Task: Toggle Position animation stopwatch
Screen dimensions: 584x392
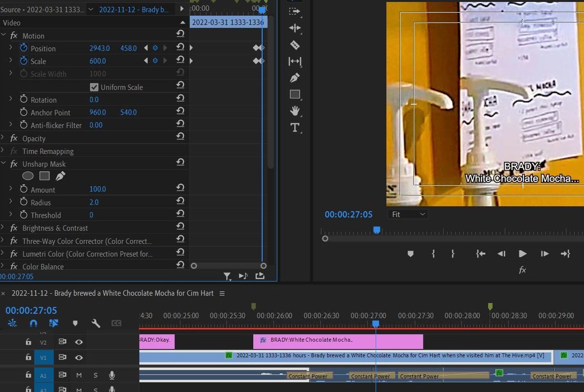Action: [24, 48]
